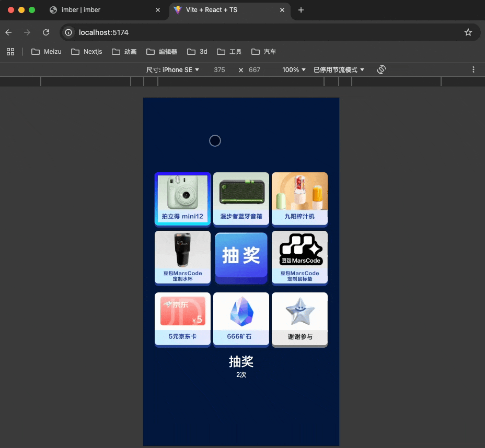Open a new browser tab
This screenshot has height=448, width=485.
[x=301, y=10]
